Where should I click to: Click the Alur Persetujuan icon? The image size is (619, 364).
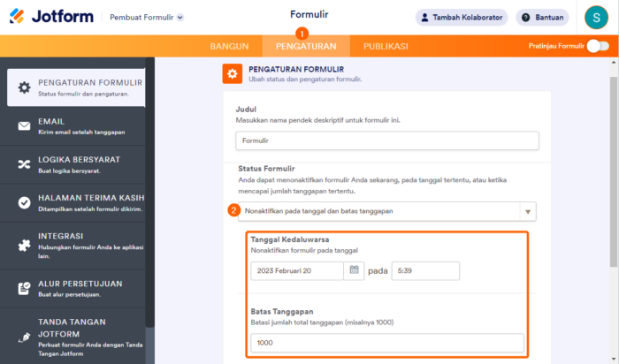(24, 288)
